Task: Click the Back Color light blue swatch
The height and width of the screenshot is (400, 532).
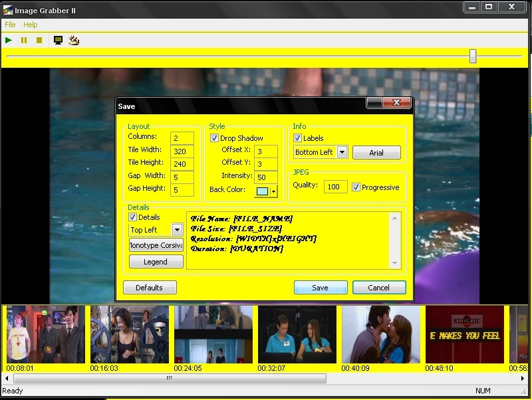Action: coord(262,191)
